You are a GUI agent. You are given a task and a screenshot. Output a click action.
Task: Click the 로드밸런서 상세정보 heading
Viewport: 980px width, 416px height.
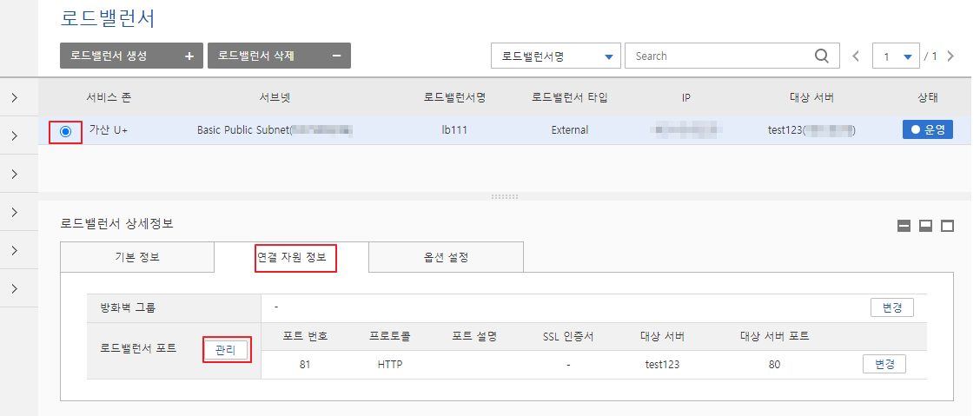pos(116,223)
